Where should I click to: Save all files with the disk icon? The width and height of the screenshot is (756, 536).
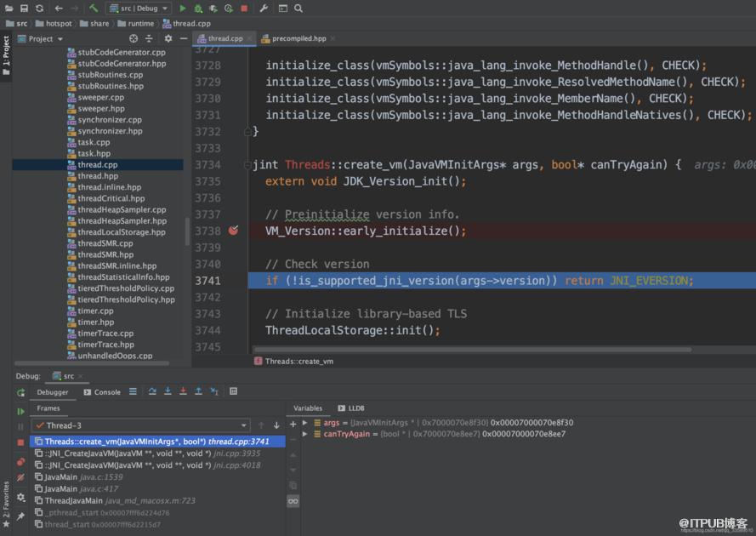point(24,9)
